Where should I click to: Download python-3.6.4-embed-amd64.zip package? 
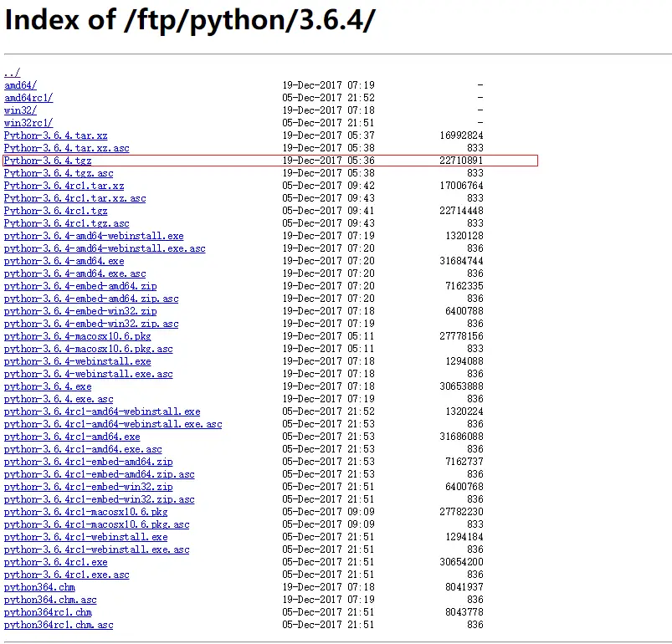point(80,286)
